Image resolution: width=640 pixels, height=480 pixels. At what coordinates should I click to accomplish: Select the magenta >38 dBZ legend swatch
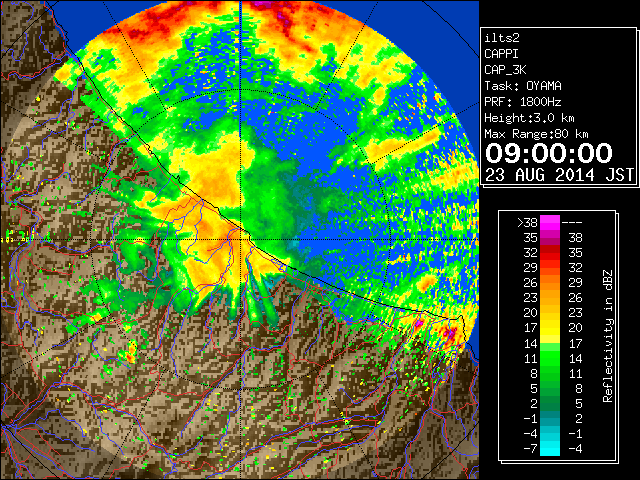550,223
